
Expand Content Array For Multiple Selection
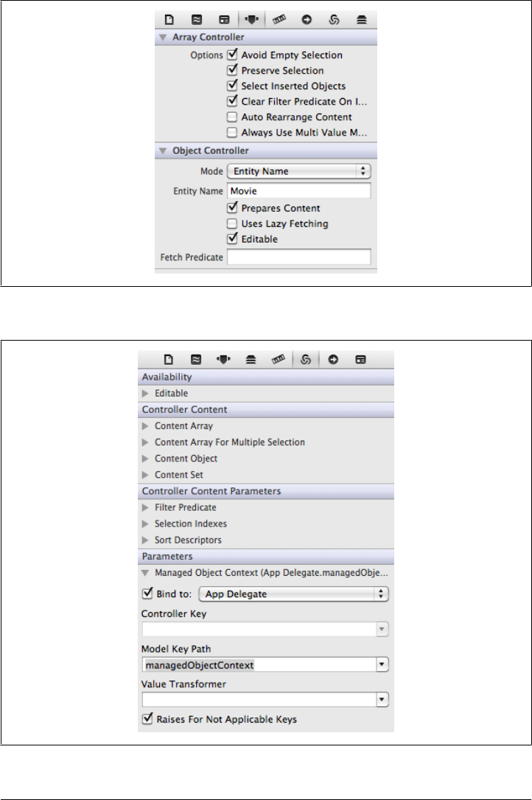click(145, 442)
